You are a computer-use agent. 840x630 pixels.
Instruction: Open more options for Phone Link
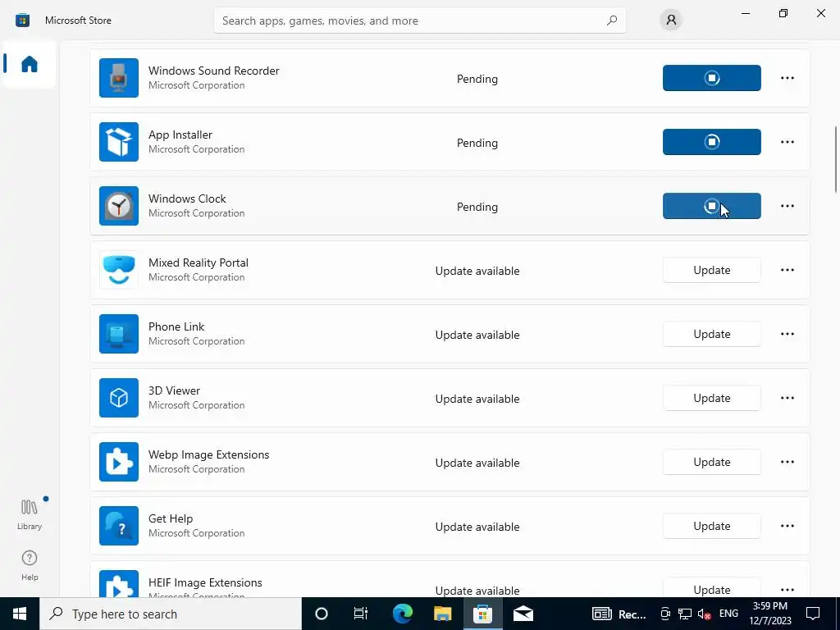787,334
